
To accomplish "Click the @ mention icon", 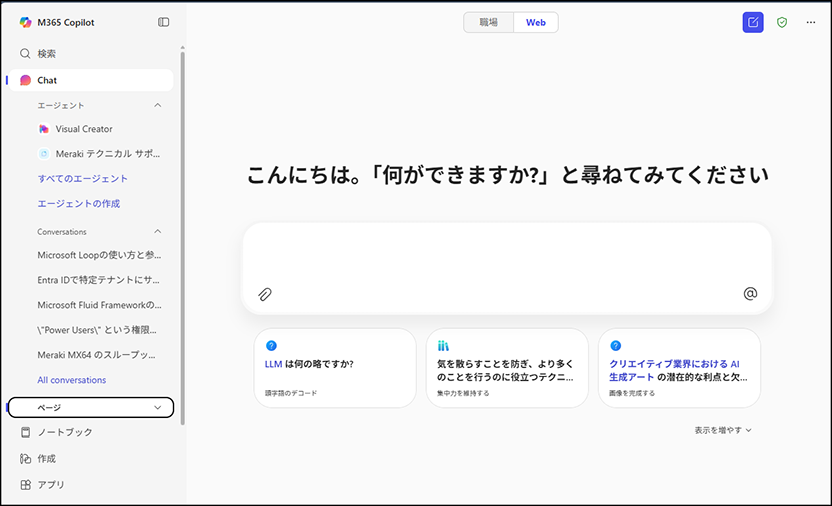I will (750, 293).
